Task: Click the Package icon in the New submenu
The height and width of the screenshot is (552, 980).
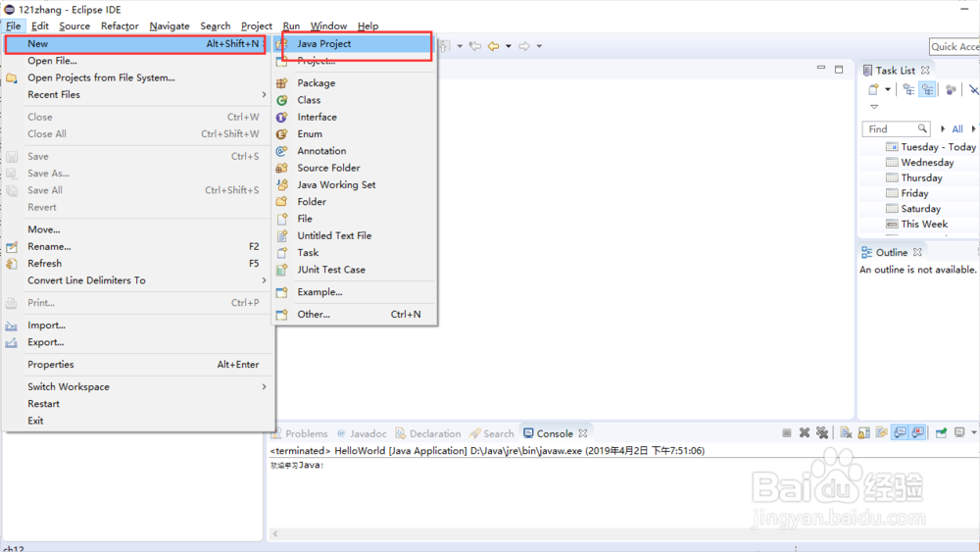Action: (282, 83)
